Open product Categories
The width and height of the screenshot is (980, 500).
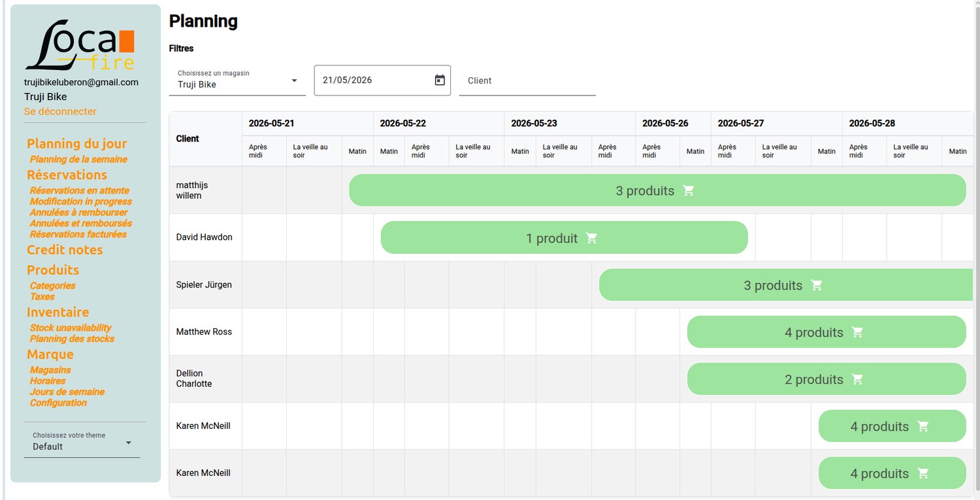[x=52, y=286]
